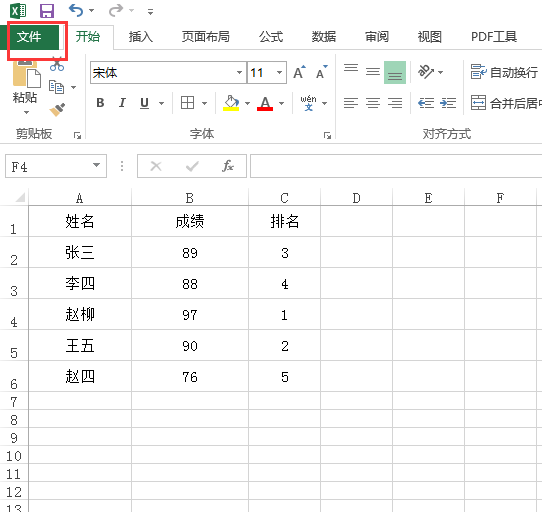The height and width of the screenshot is (512, 542).
Task: Click the Insert Function fx icon
Action: click(x=228, y=166)
